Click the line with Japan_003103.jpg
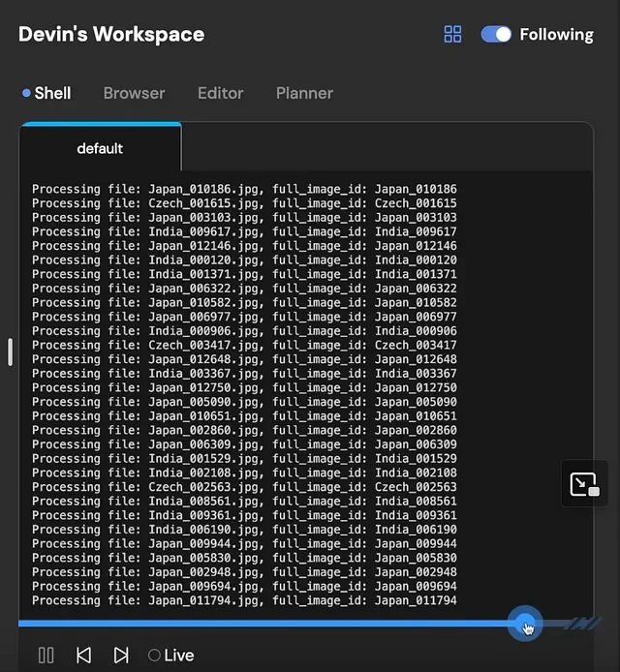 (244, 217)
